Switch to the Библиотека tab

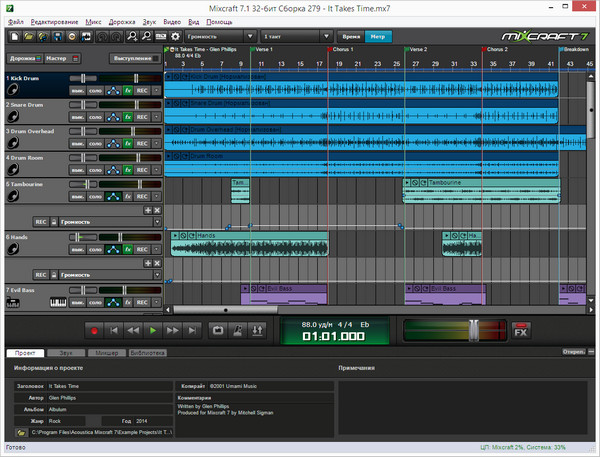(x=147, y=353)
